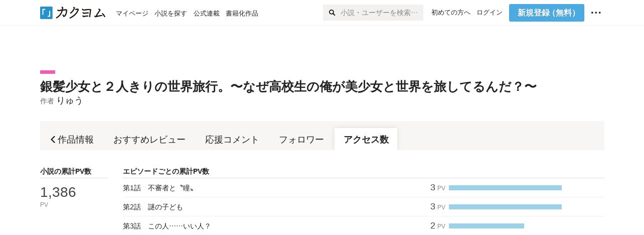Open the three-dot more options menu
Screen dimensions: 644x235
tap(596, 13)
